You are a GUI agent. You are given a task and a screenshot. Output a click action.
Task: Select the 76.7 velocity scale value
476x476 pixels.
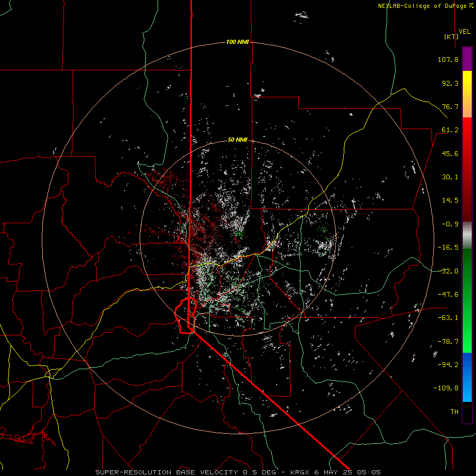tap(450, 106)
